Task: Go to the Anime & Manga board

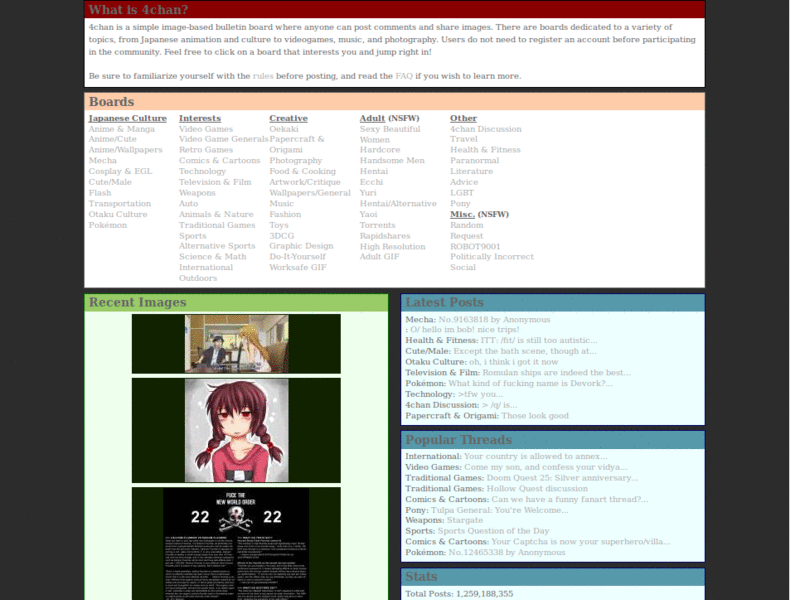Action: [x=121, y=129]
